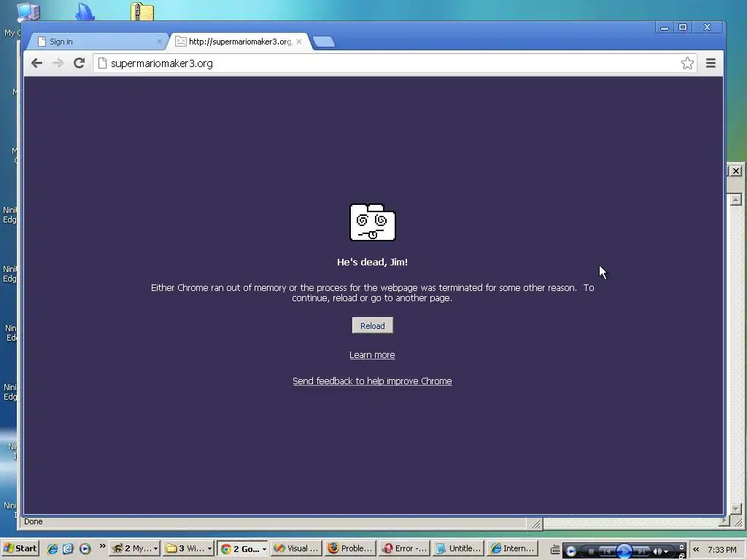Click the 7:33 PM clock

721,550
